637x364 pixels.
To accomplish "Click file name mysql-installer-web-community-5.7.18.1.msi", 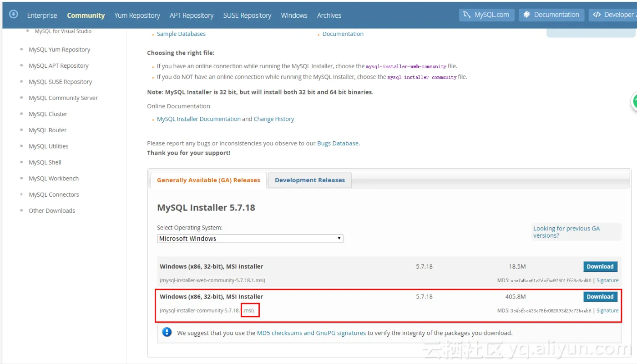I will (212, 280).
